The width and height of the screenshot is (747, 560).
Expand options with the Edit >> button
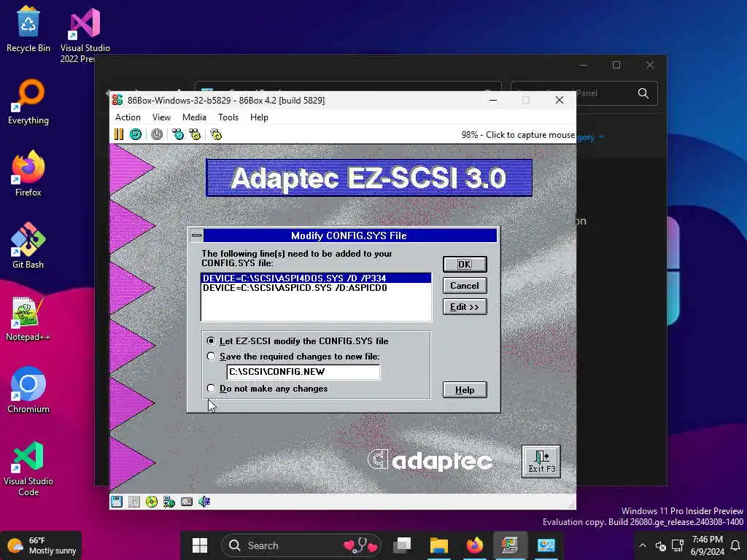coord(465,307)
